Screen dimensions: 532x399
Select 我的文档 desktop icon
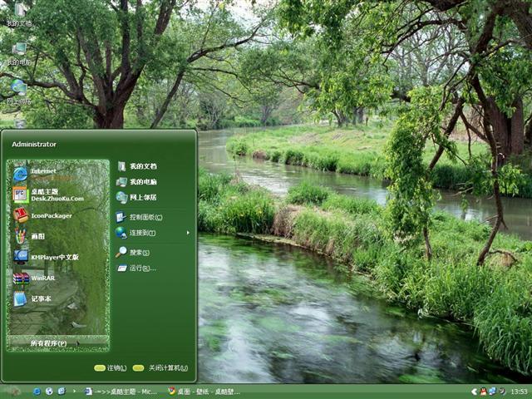[x=20, y=15]
